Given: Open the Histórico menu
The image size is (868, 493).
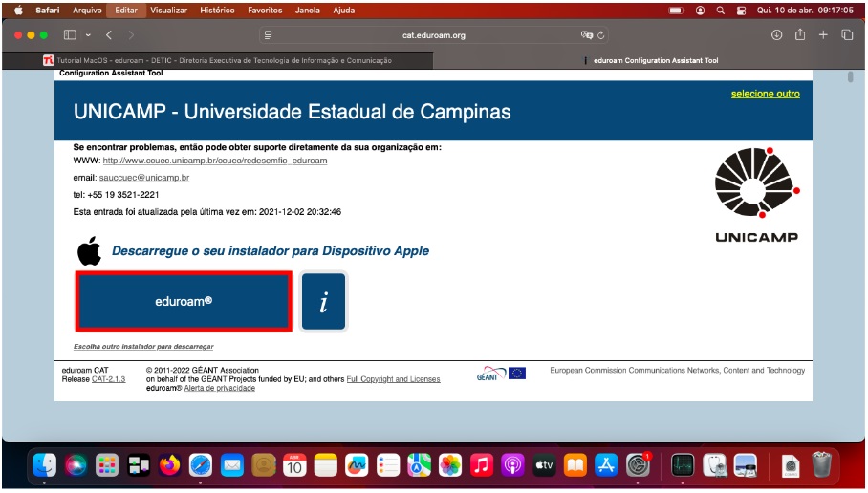Looking at the screenshot, I should coord(217,10).
